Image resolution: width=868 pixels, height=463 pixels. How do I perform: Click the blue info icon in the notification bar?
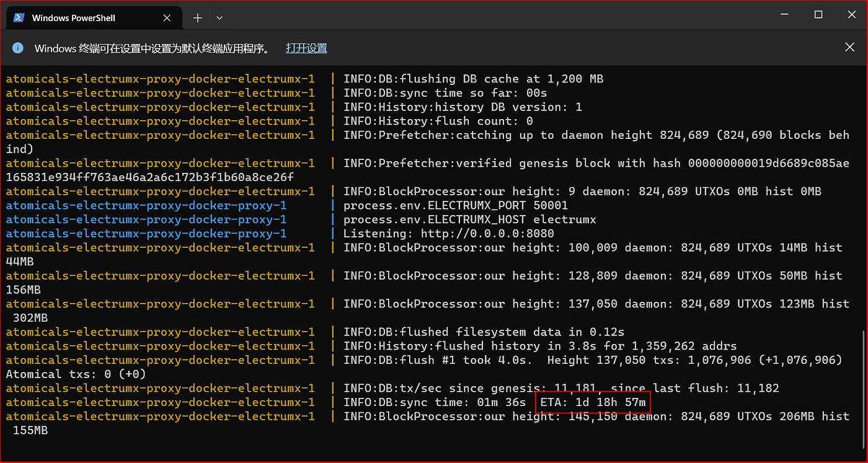(x=17, y=48)
